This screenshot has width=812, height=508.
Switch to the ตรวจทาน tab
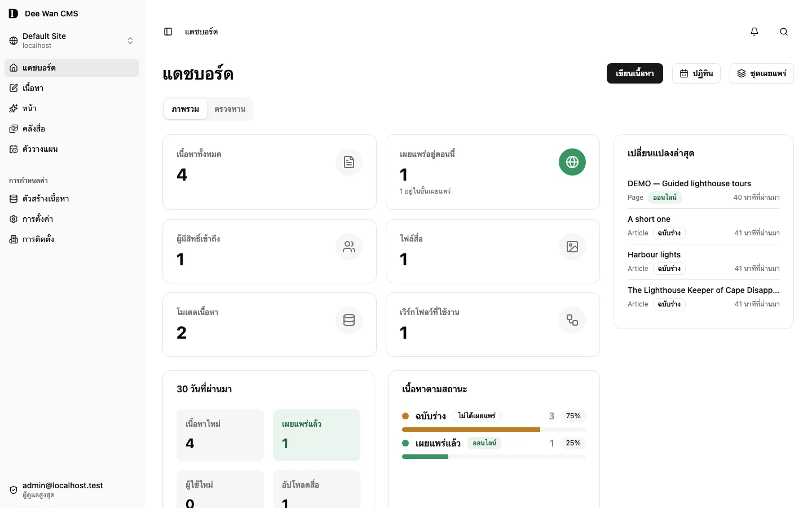[230, 109]
